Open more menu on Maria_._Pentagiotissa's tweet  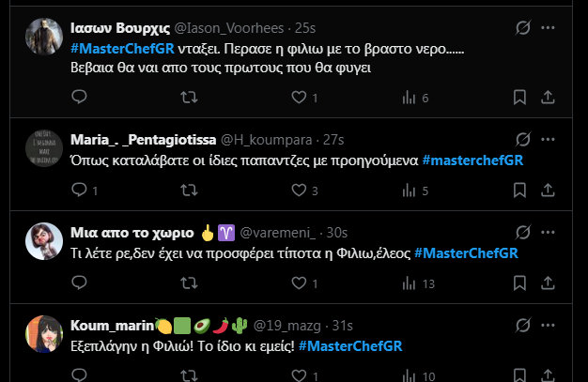point(549,140)
